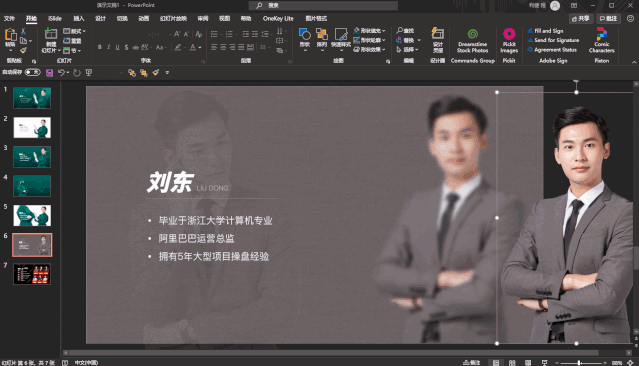Apply text shadow S icon
Viewport: 639px width, 366px height.
pos(126,47)
